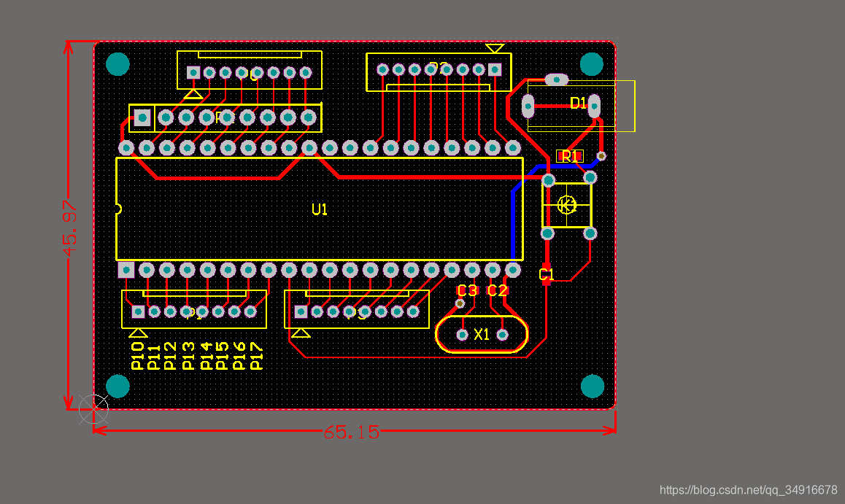Click the via beside resistor R1
Viewport: 845px width, 504px height.
click(601, 156)
